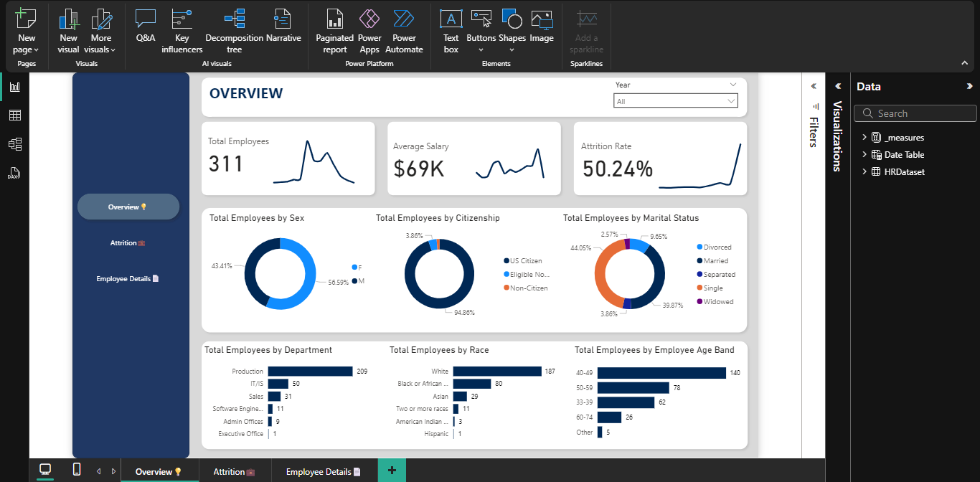
Task: Expand the Filters pane
Action: click(814, 86)
